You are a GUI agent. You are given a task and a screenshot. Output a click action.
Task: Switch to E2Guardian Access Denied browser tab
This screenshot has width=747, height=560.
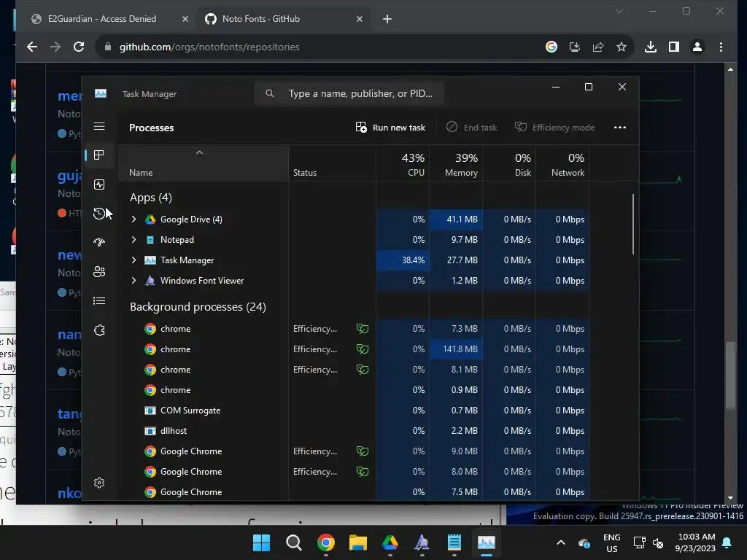(x=102, y=18)
